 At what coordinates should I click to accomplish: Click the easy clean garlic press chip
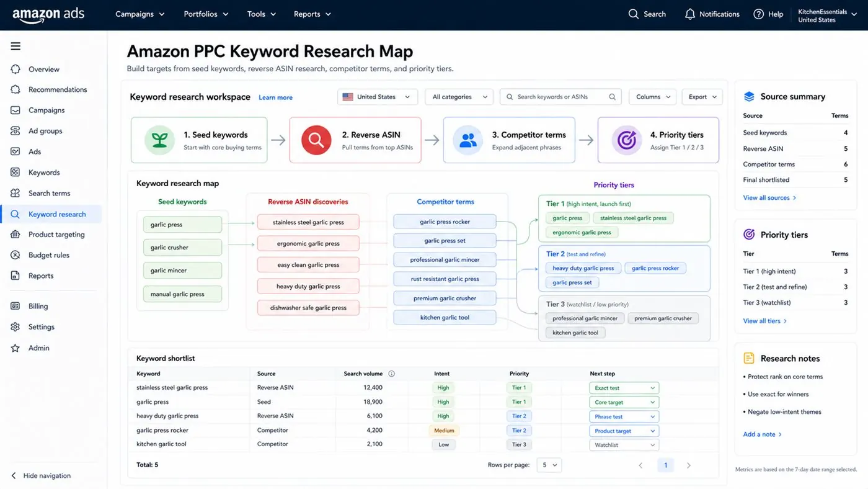[308, 265]
